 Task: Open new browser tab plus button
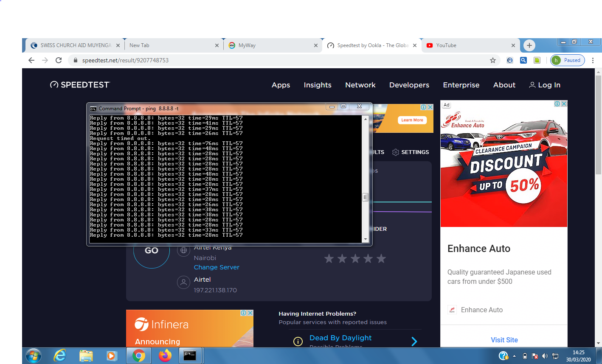[529, 45]
